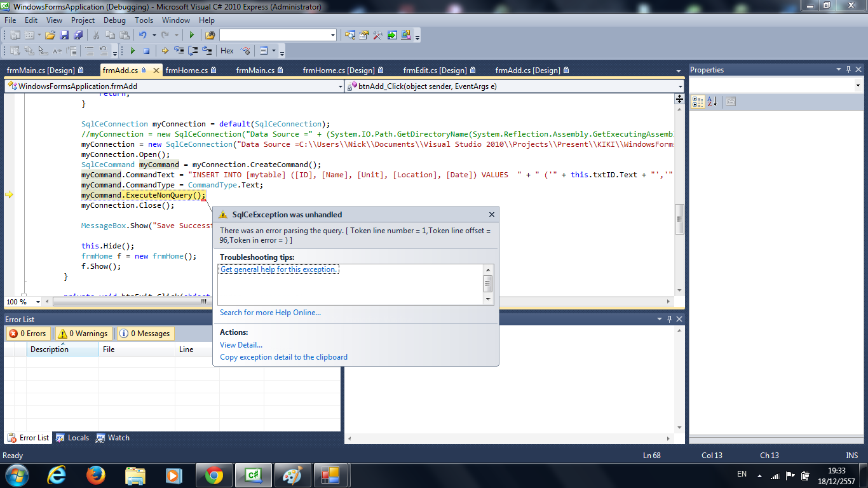The height and width of the screenshot is (488, 868).
Task: Open Find in Files icon
Action: (210, 35)
